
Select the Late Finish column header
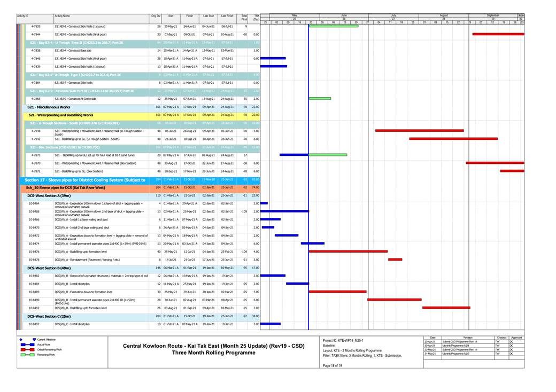pos(227,17)
